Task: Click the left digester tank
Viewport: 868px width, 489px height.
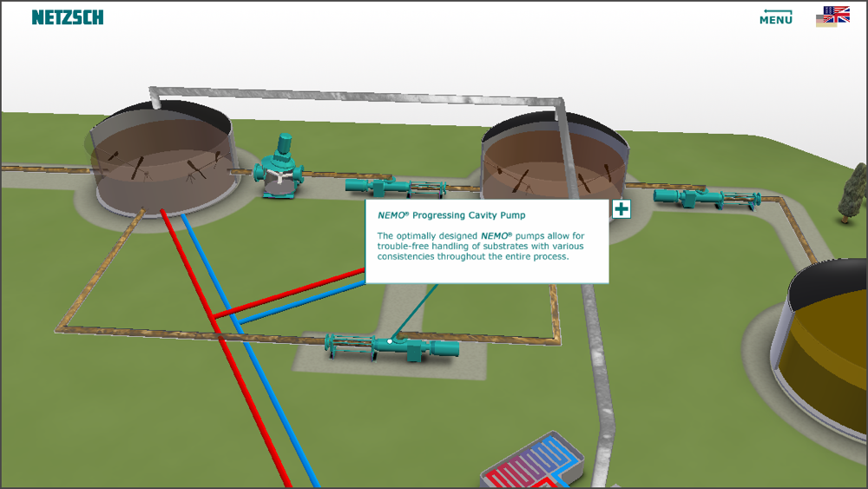Action: tap(163, 159)
